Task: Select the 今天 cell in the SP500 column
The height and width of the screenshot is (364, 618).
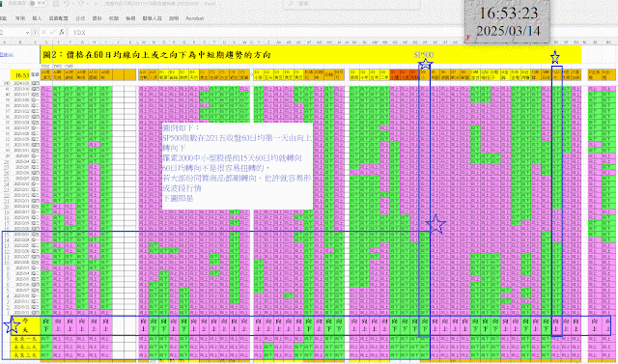Action: pos(425,325)
